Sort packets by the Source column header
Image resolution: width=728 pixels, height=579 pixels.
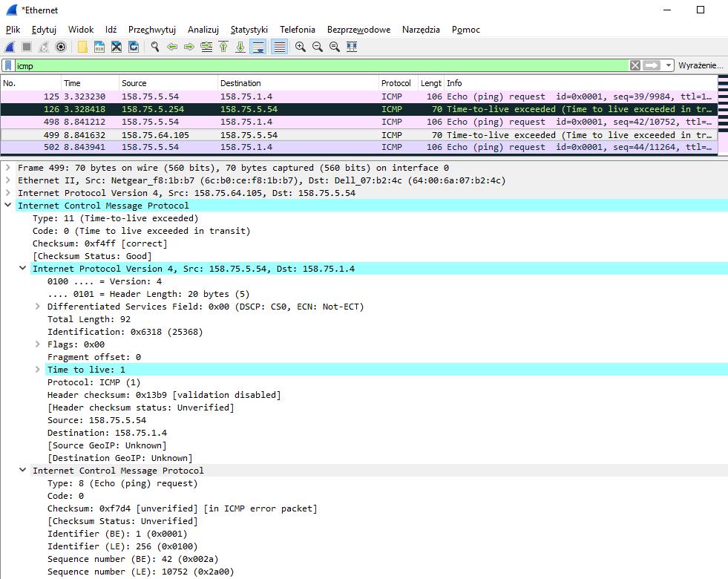tap(168, 83)
